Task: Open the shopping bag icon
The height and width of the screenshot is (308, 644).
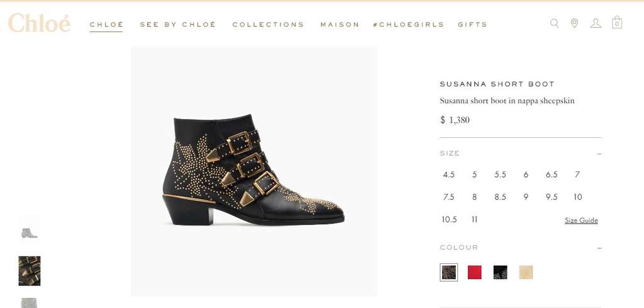Action: pos(617,23)
